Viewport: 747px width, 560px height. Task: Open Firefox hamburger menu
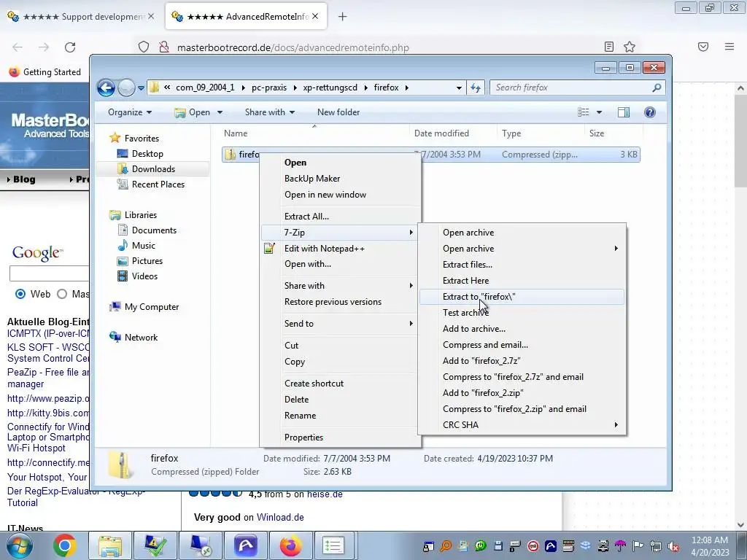click(729, 47)
